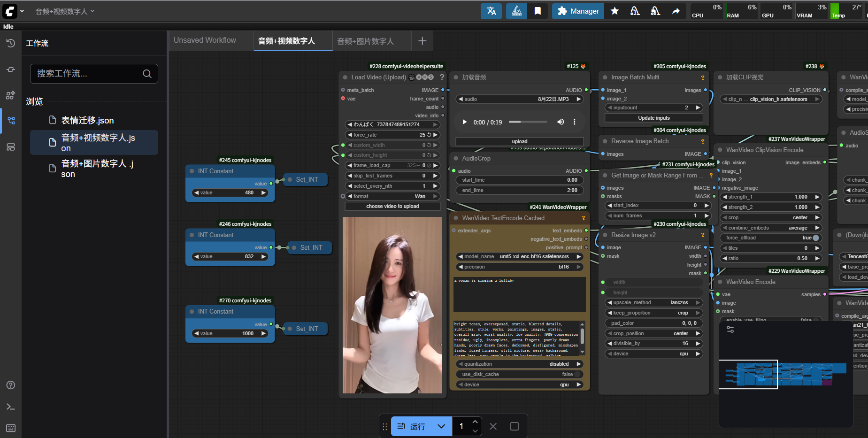Open the queue history sidebar icon
This screenshot has height=438, width=868.
click(x=11, y=43)
